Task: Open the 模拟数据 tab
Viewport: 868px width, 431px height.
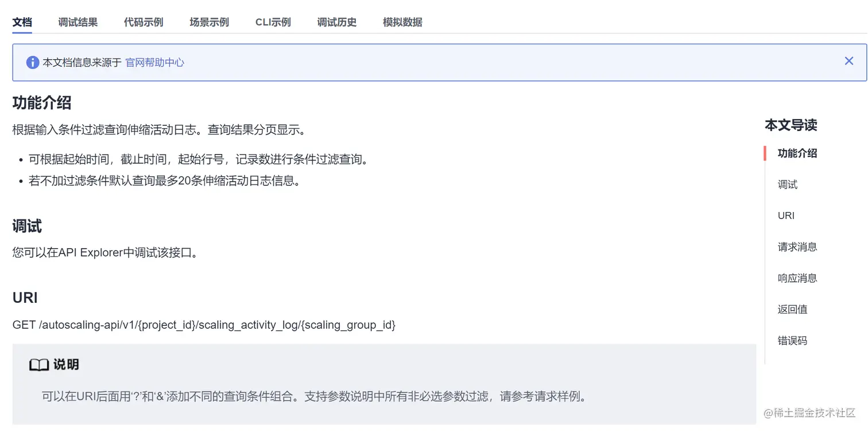Action: coord(402,22)
